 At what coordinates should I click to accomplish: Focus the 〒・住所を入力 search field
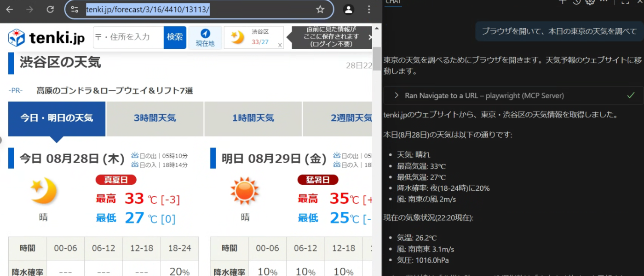(128, 37)
